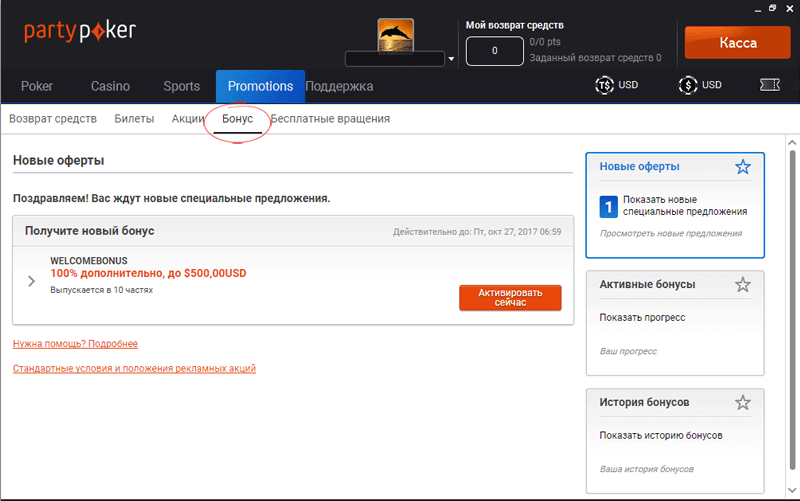Toggle star on История бонусов panel
800x501 pixels.
pos(742,403)
